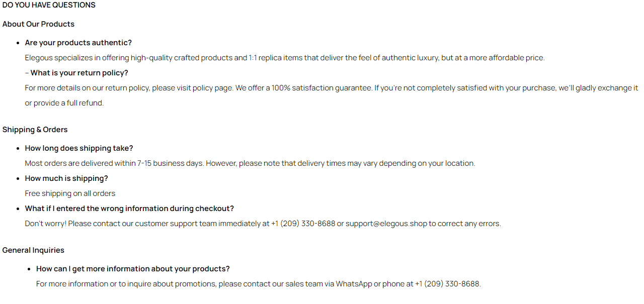Select the 'About Our Products' section heading
This screenshot has width=644, height=304.
point(38,24)
